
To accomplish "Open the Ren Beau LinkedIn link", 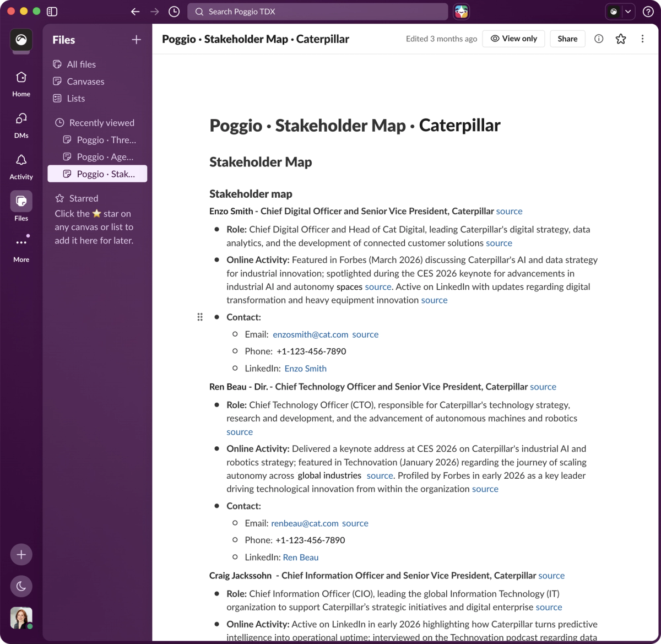I will pyautogui.click(x=301, y=558).
